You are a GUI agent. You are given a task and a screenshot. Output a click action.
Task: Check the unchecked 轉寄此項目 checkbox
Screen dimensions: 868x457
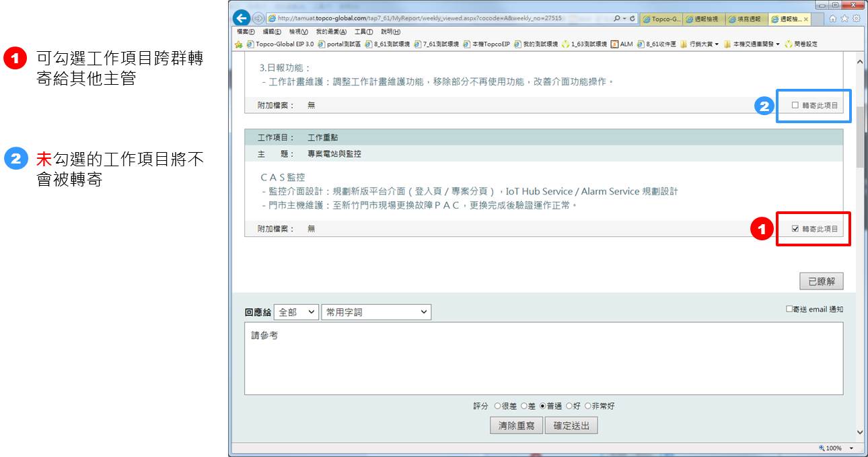[795, 106]
